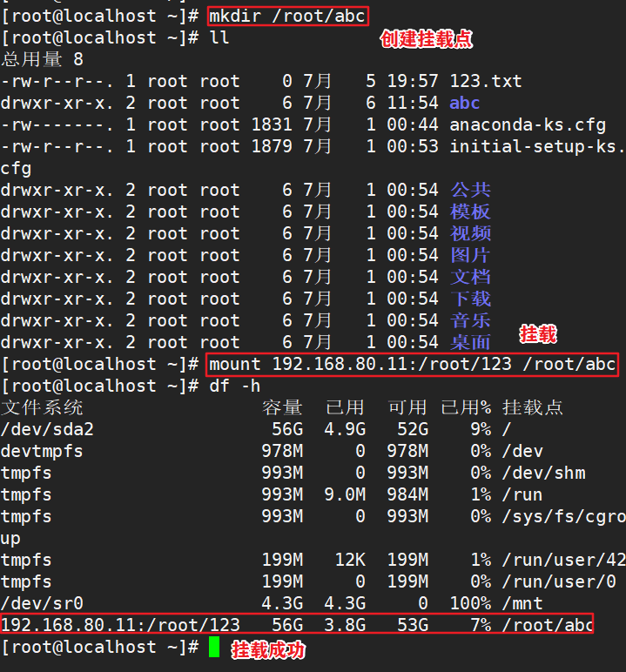Click the 桌面 directory name

[x=470, y=342]
